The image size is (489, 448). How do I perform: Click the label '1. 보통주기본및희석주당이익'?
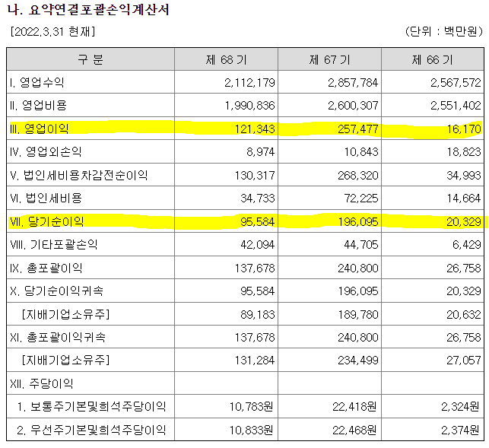coord(91,406)
